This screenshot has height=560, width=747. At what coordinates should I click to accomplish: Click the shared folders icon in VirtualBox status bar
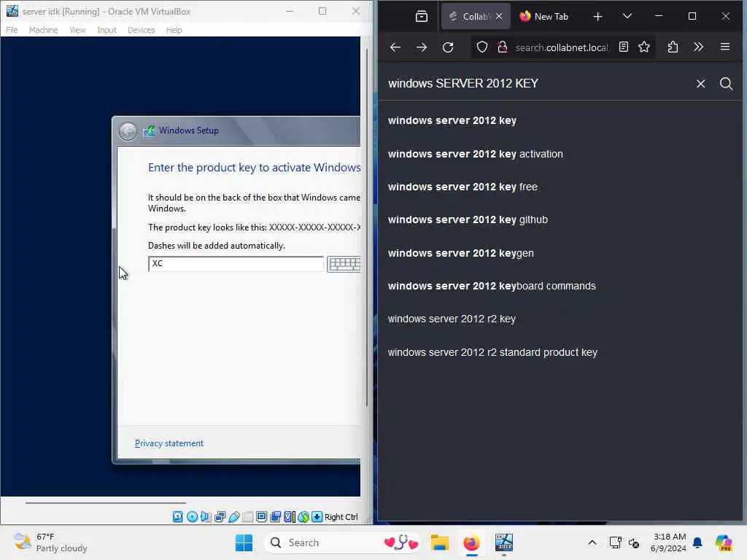248,517
